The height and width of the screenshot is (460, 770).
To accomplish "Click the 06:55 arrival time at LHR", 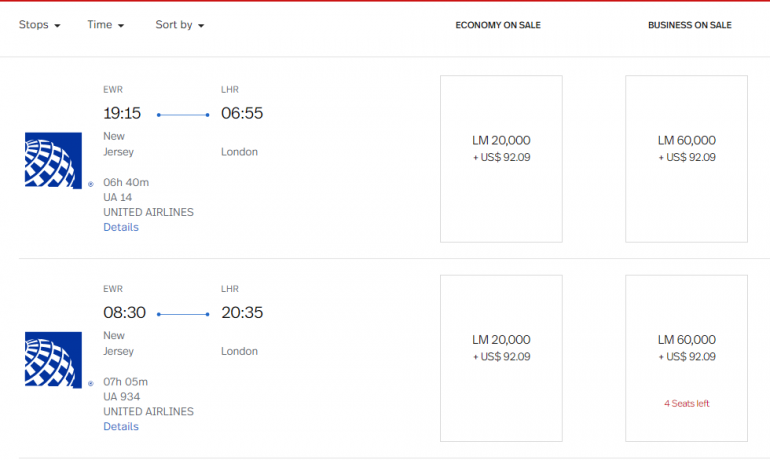I will point(242,113).
